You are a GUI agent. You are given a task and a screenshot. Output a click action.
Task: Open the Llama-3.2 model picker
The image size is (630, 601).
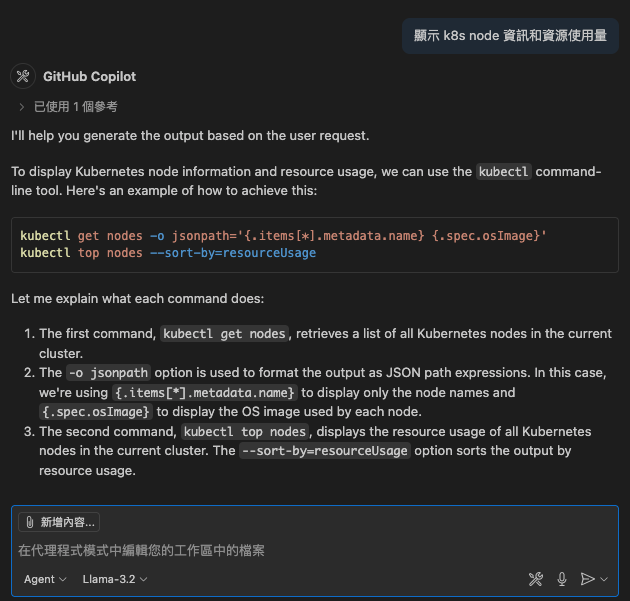click(x=115, y=579)
